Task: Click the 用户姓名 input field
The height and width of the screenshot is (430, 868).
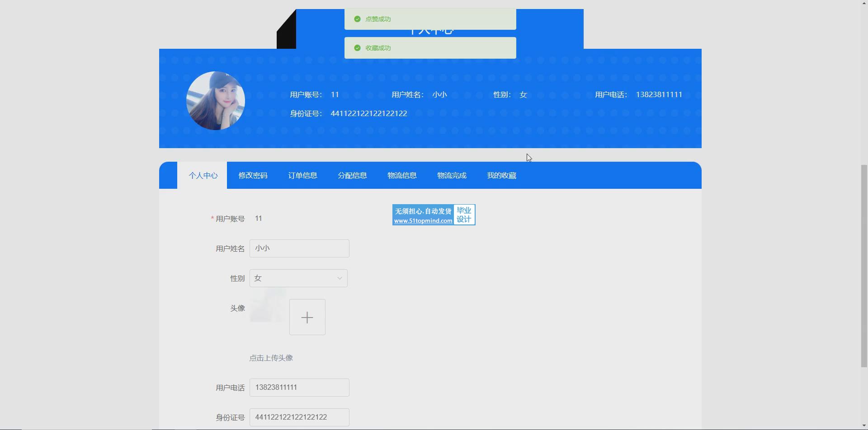Action: [299, 248]
